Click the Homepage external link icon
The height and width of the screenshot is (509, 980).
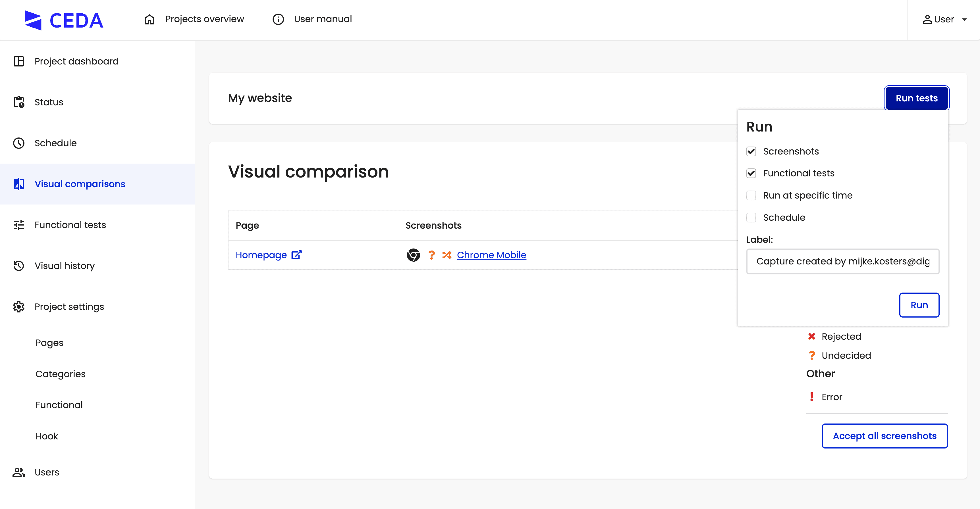pos(297,254)
